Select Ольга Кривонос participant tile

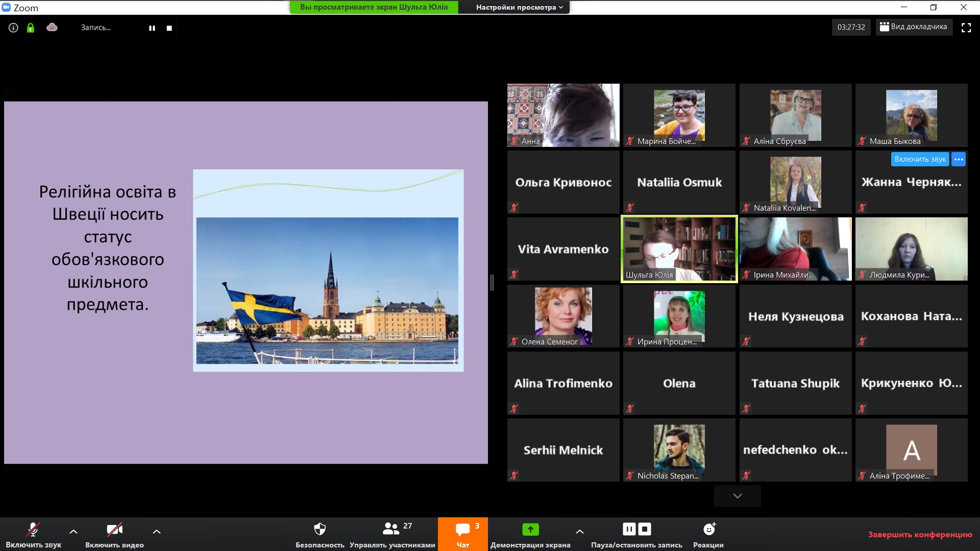click(x=563, y=182)
